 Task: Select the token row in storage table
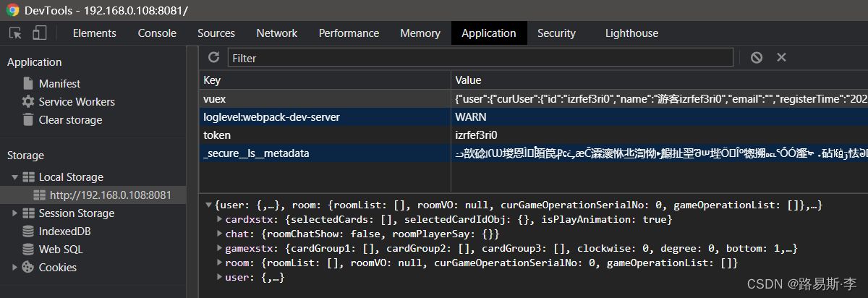(324, 135)
